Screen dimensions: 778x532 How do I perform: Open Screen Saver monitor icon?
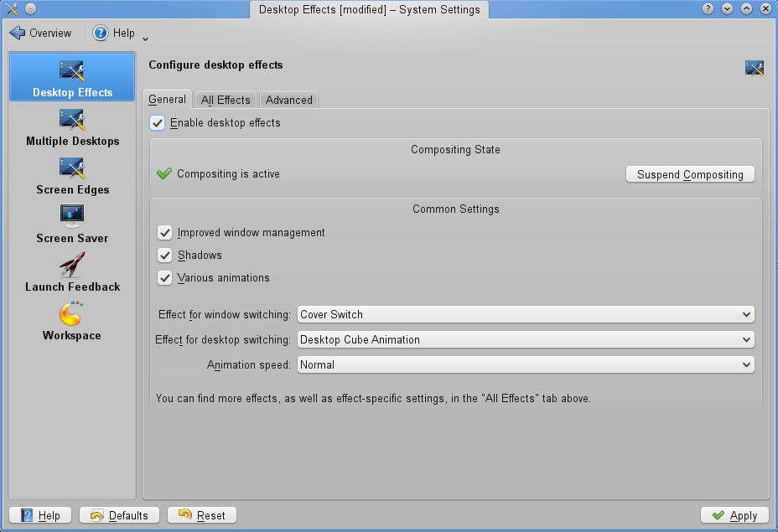click(72, 215)
